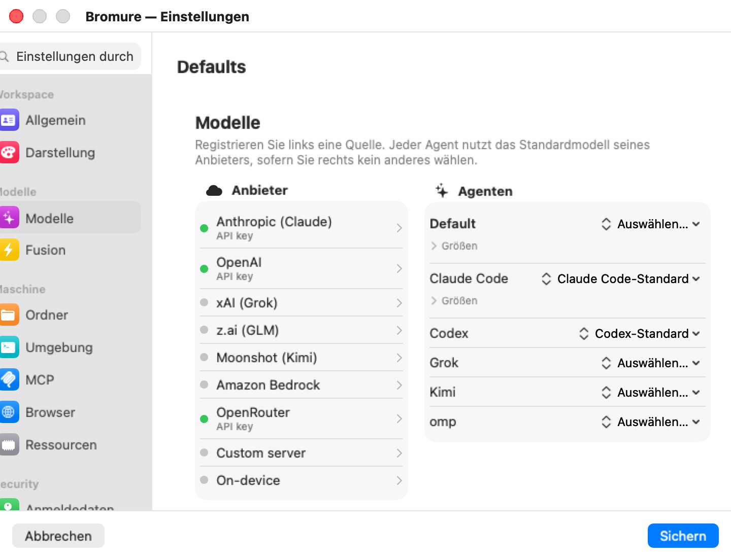Open the xAI (Grok) provider row
This screenshot has height=560, width=731.
pyautogui.click(x=302, y=303)
